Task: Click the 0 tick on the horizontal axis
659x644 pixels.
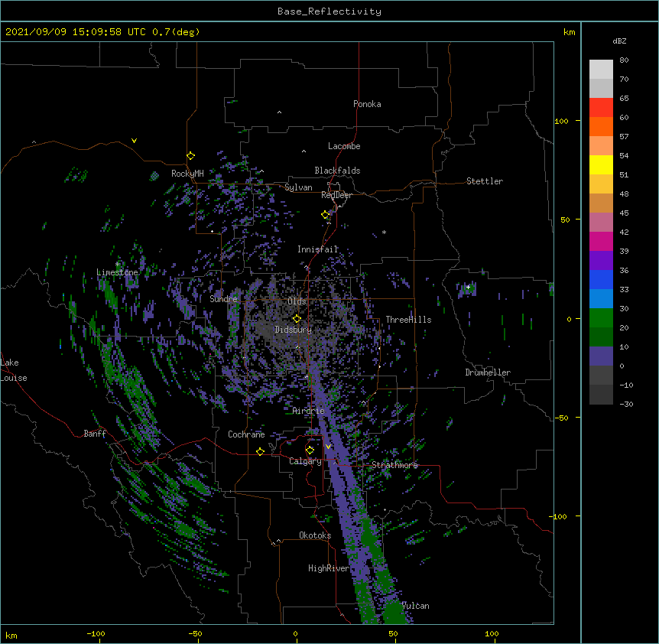Action: coord(295,633)
